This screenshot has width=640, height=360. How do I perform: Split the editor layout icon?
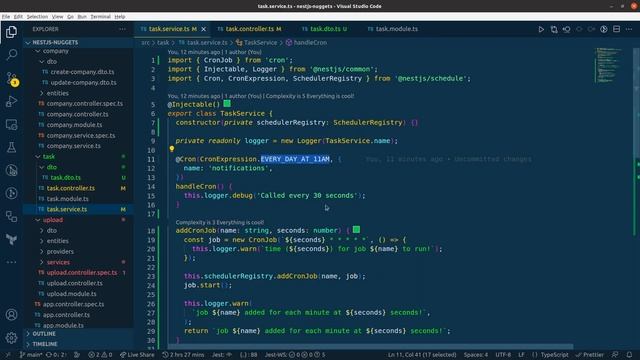click(616, 29)
